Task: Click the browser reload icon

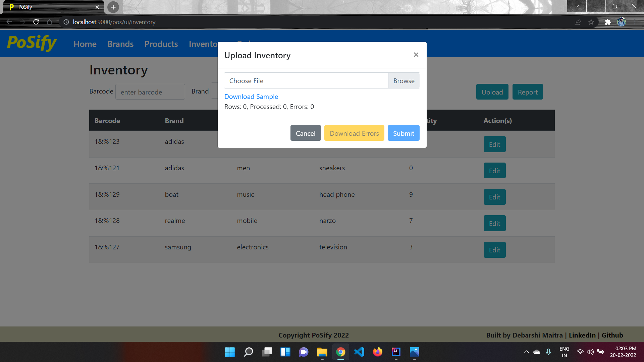Action: tap(36, 22)
